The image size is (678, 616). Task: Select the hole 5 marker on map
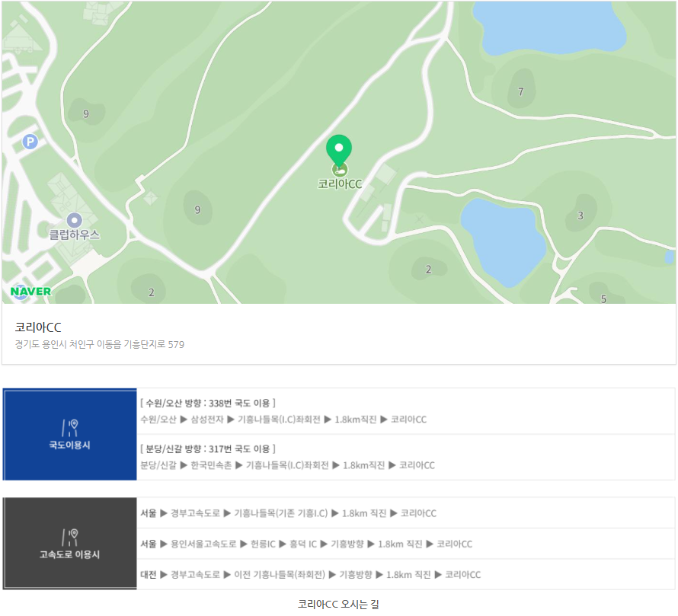603,298
